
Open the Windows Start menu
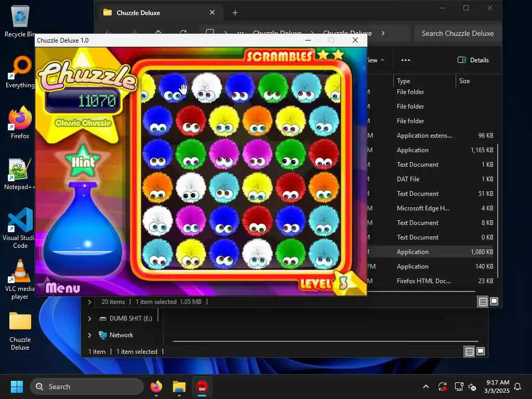17,387
